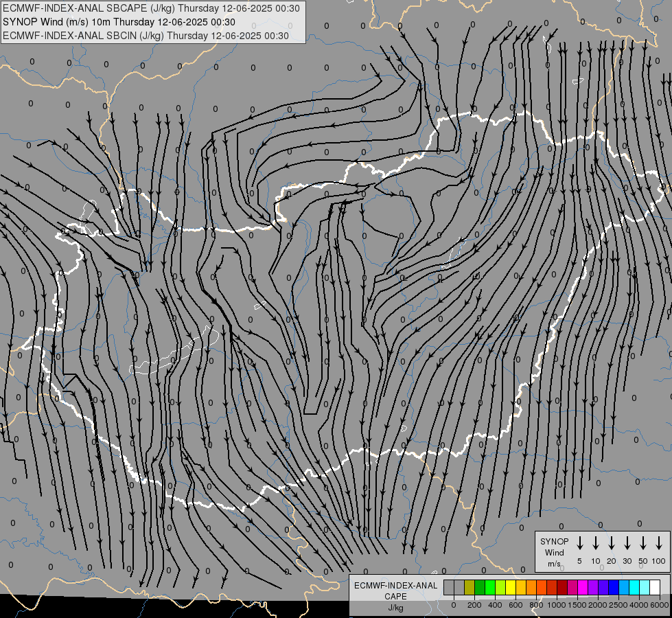This screenshot has width=672, height=618.
Task: Click 'ECMWF-INDEX-ANAL' label in CAPE legend
Action: click(395, 586)
